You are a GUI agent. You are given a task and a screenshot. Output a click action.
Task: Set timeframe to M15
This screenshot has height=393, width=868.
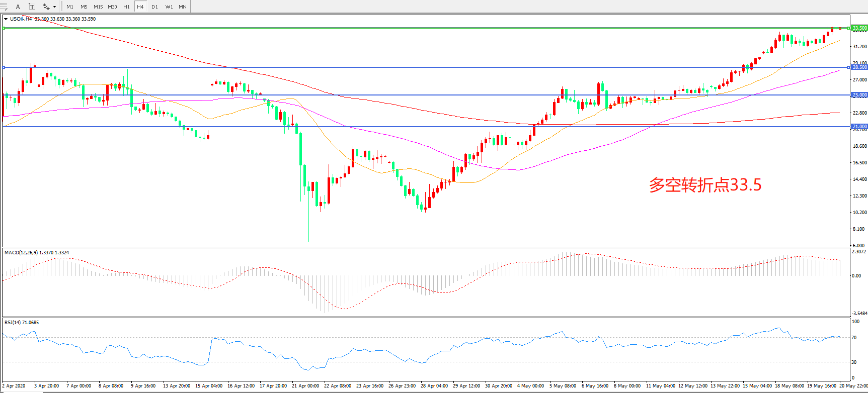pyautogui.click(x=98, y=7)
